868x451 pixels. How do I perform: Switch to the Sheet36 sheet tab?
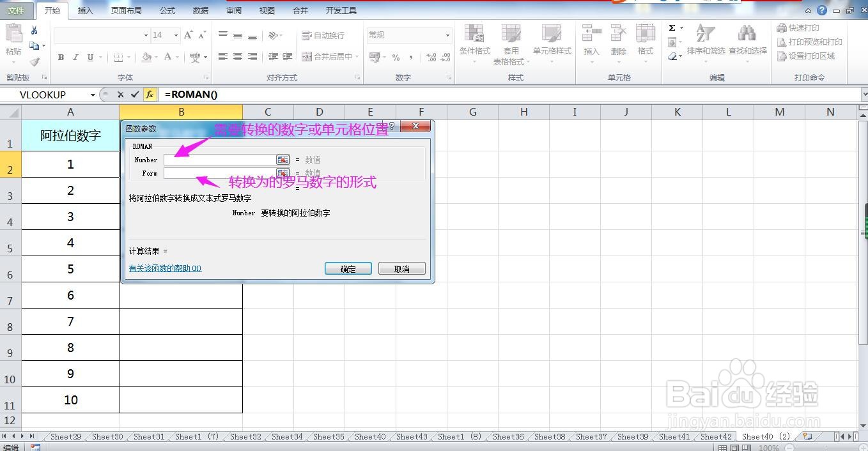(x=508, y=437)
